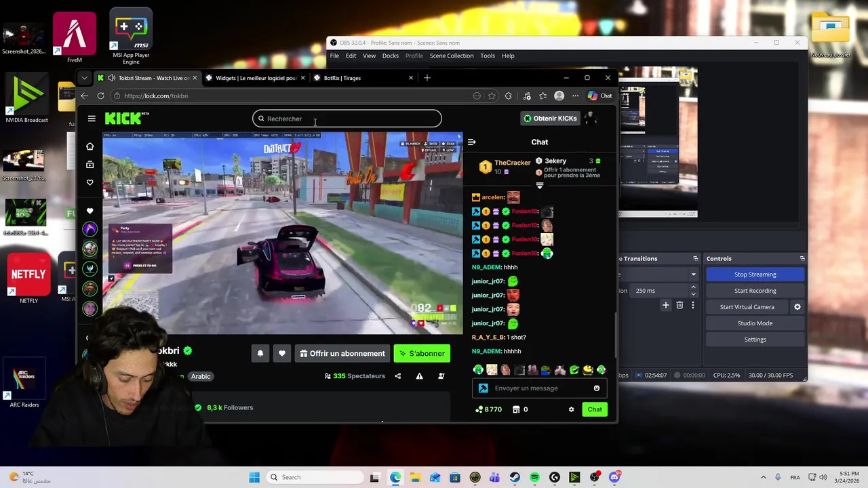
Task: Expand the chat leaderboard arrow
Action: click(x=540, y=185)
